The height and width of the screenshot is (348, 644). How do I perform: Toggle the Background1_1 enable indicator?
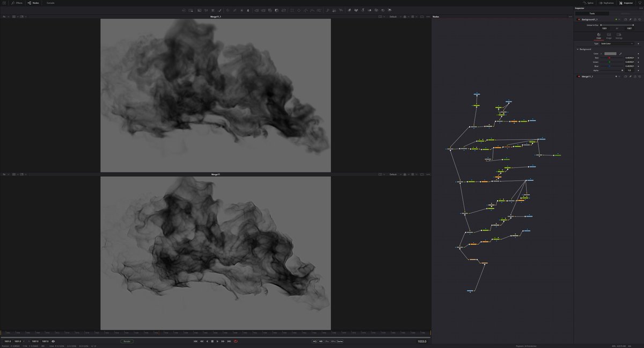(579, 19)
